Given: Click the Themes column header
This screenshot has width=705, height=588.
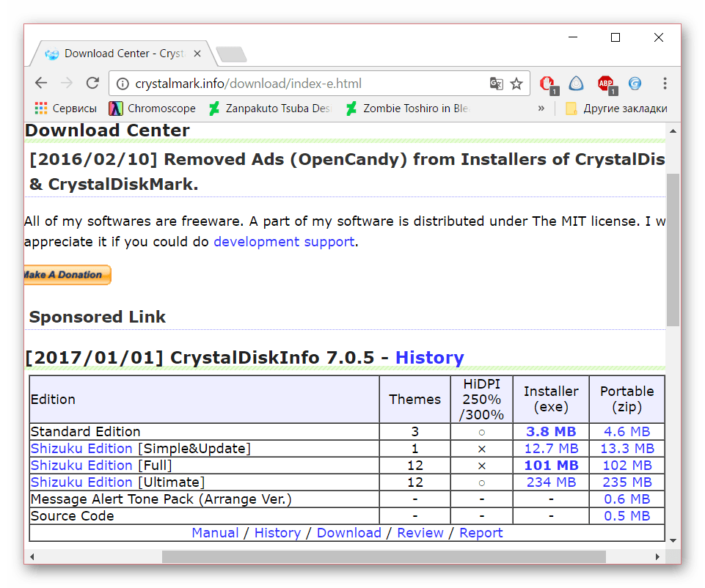Looking at the screenshot, I should tap(414, 400).
